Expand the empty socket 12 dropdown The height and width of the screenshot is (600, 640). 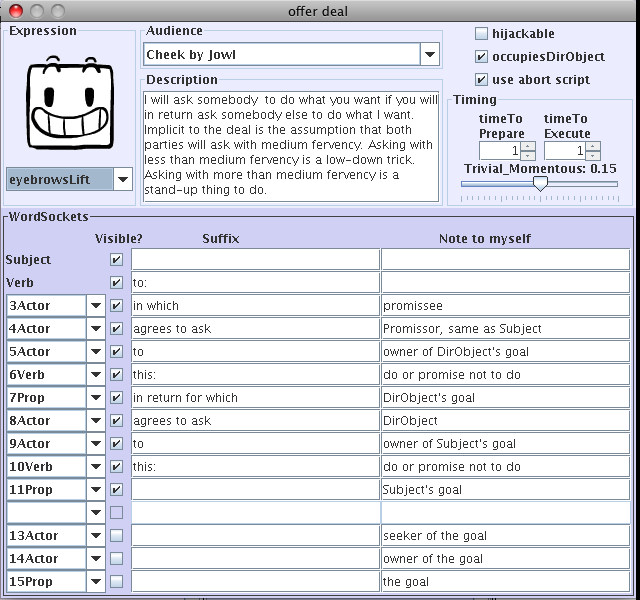(x=96, y=513)
